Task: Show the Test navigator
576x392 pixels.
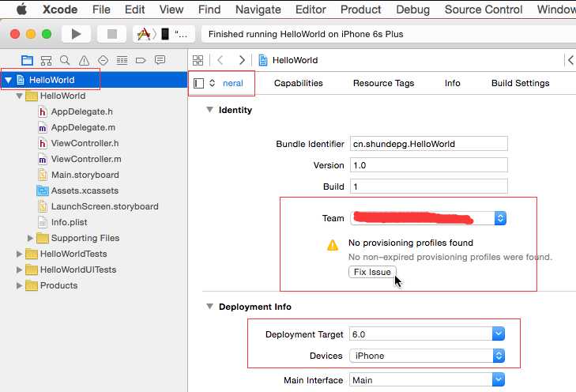Action: pos(103,60)
